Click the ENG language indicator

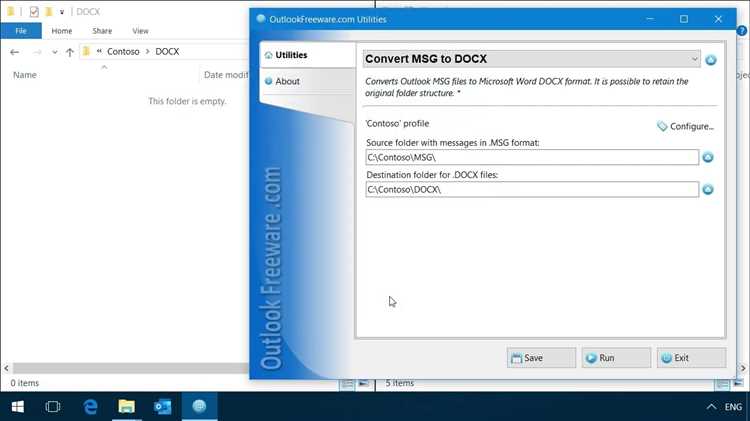pos(733,407)
